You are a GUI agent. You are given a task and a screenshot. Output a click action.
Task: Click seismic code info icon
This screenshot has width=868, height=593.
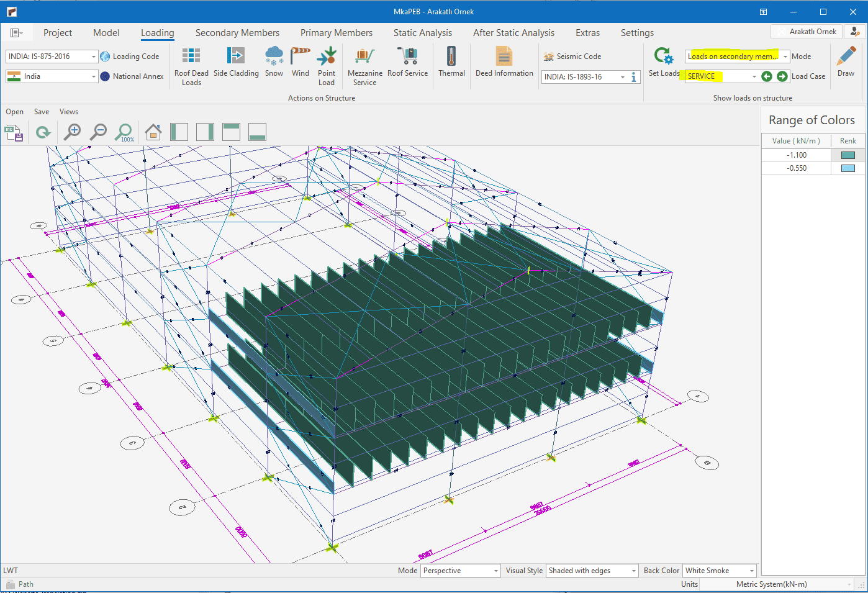point(633,77)
